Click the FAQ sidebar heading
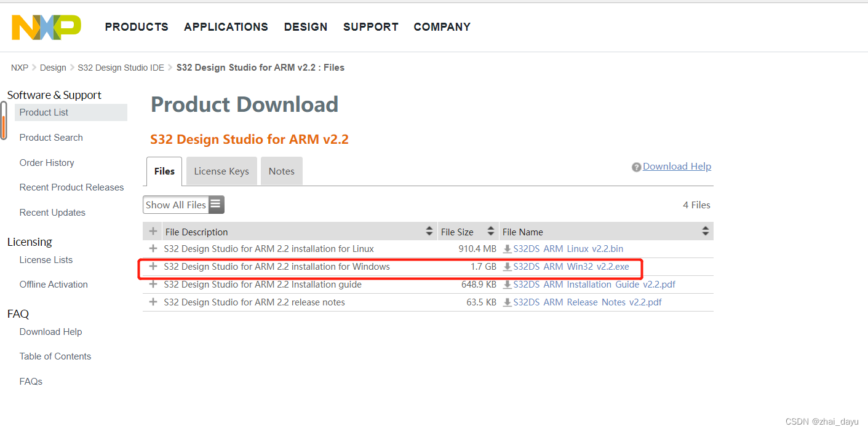This screenshot has height=432, width=868. (x=18, y=314)
